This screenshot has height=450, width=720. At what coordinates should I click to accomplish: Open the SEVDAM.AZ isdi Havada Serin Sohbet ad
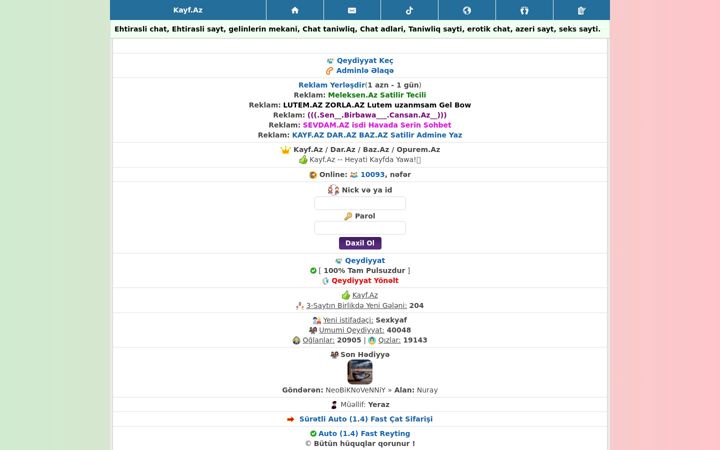377,125
